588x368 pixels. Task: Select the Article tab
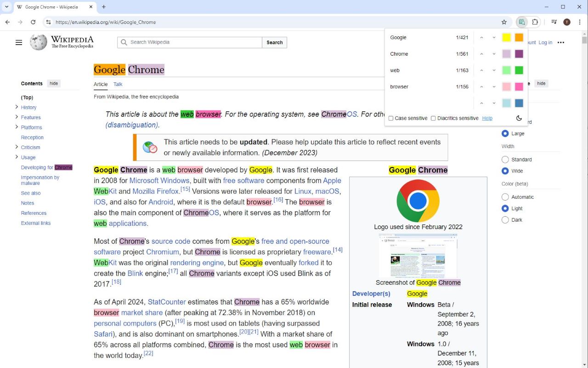pyautogui.click(x=101, y=84)
